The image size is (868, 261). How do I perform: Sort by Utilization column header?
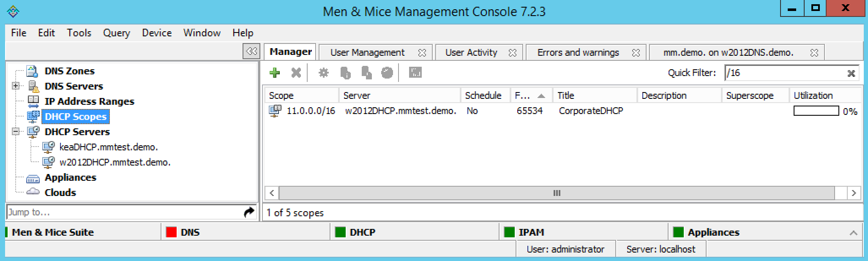click(x=826, y=95)
